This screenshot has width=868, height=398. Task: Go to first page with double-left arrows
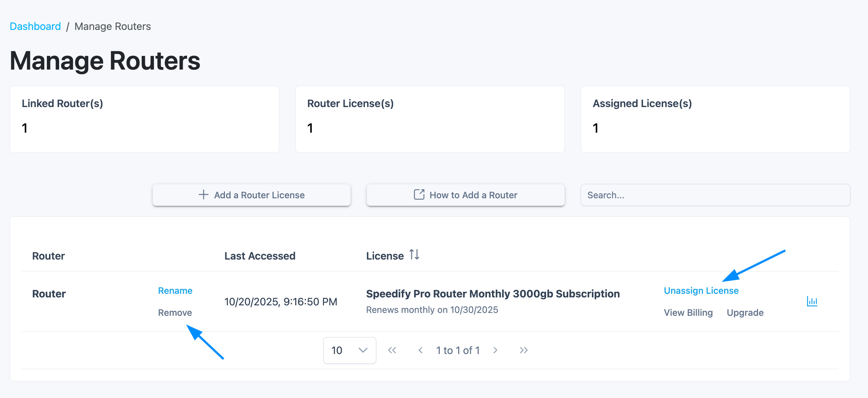[x=392, y=350]
